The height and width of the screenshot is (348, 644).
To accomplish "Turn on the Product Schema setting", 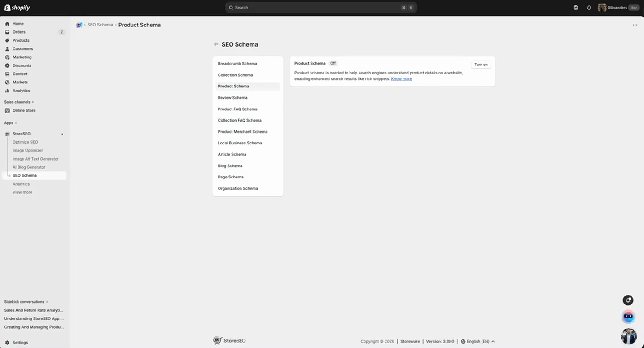I will 480,64.
